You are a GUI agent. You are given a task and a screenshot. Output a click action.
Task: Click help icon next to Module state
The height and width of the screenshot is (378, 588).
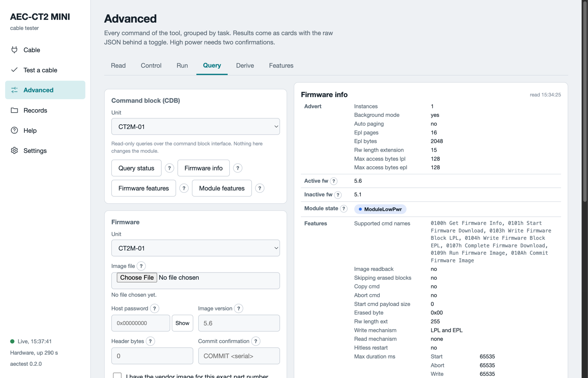344,209
